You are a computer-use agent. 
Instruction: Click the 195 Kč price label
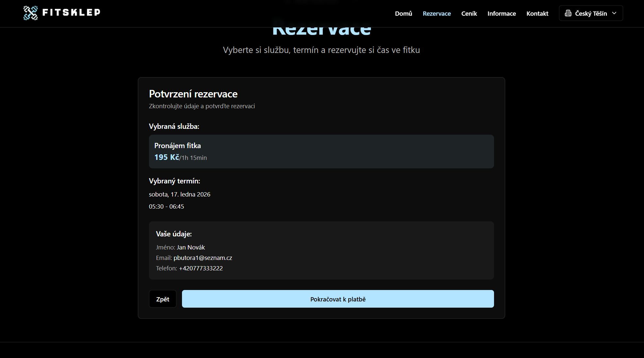(167, 157)
